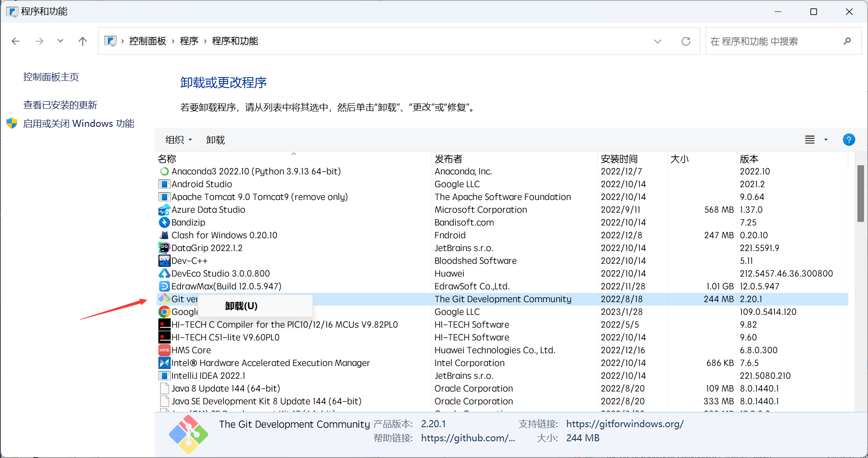Sort by the 发布者 column header

(515, 159)
